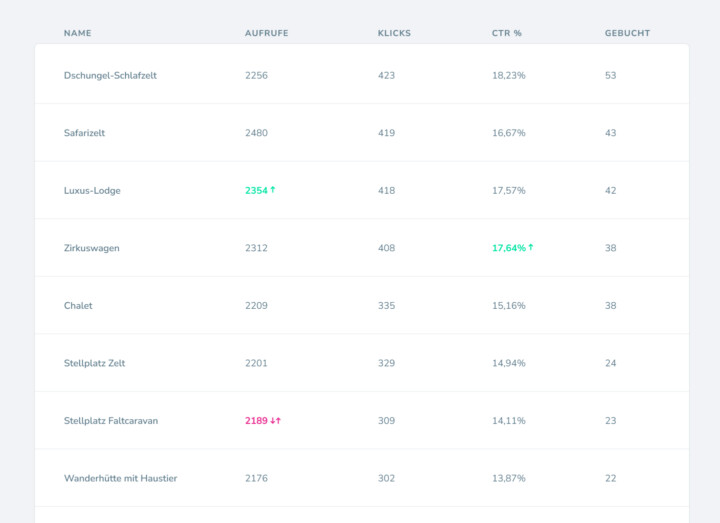The height and width of the screenshot is (523, 720).
Task: Sort by the CTR % column header
Action: tap(507, 33)
